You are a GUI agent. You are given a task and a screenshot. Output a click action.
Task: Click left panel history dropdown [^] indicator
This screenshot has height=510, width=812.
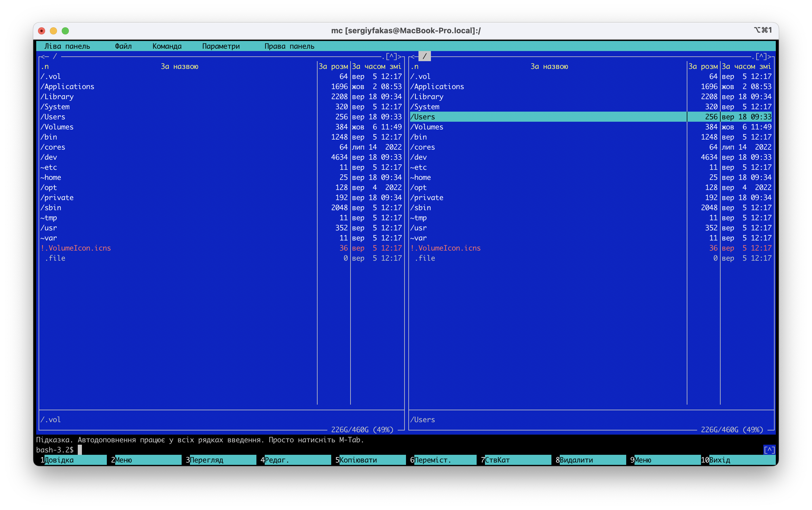click(391, 56)
